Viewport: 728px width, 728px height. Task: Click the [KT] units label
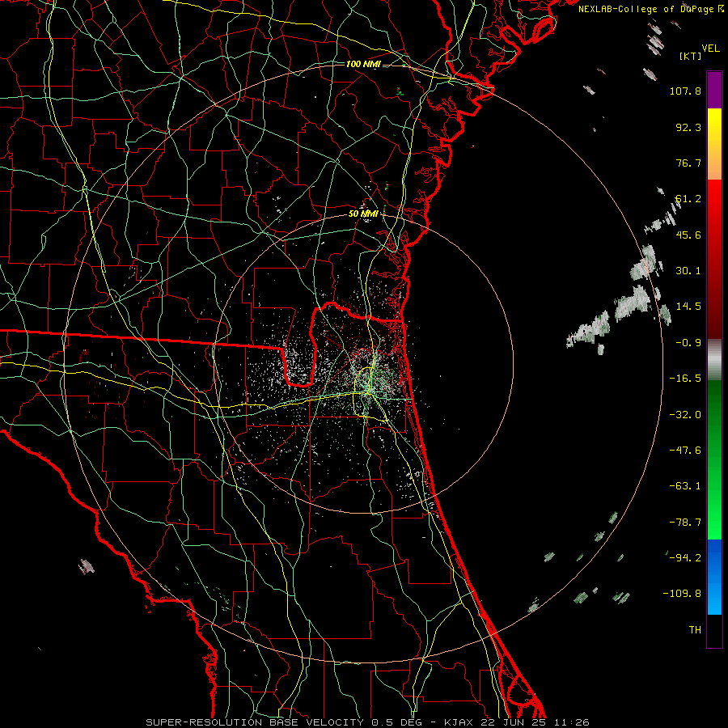pyautogui.click(x=690, y=56)
